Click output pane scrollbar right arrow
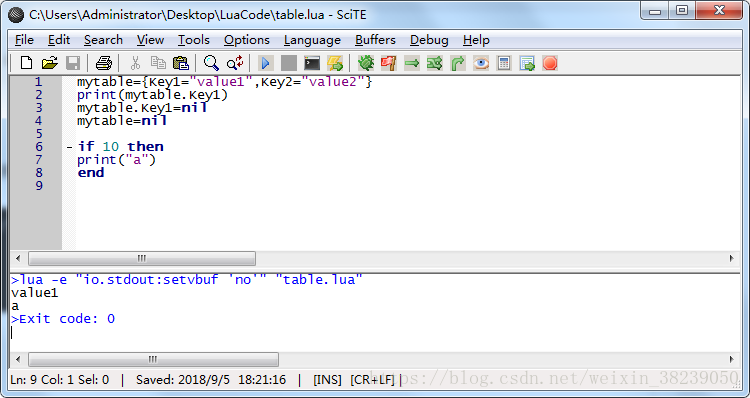Viewport: 750px width, 398px height. [x=732, y=359]
